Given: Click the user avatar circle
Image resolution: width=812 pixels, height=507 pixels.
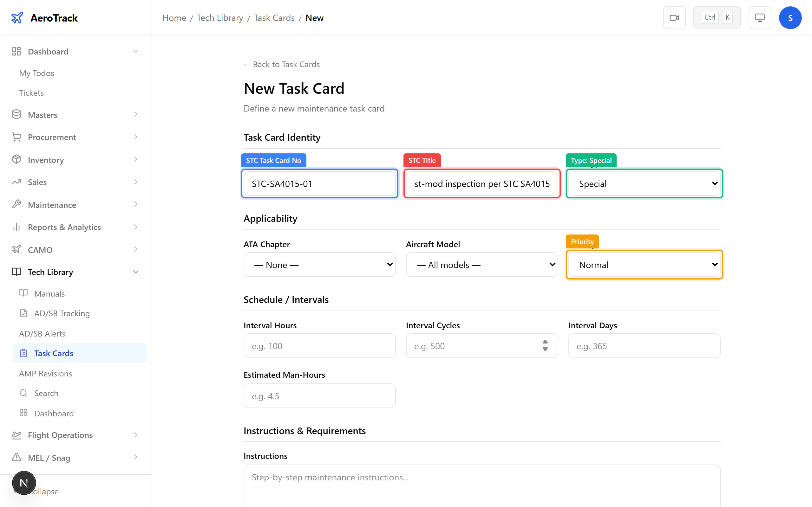Looking at the screenshot, I should click(x=790, y=17).
